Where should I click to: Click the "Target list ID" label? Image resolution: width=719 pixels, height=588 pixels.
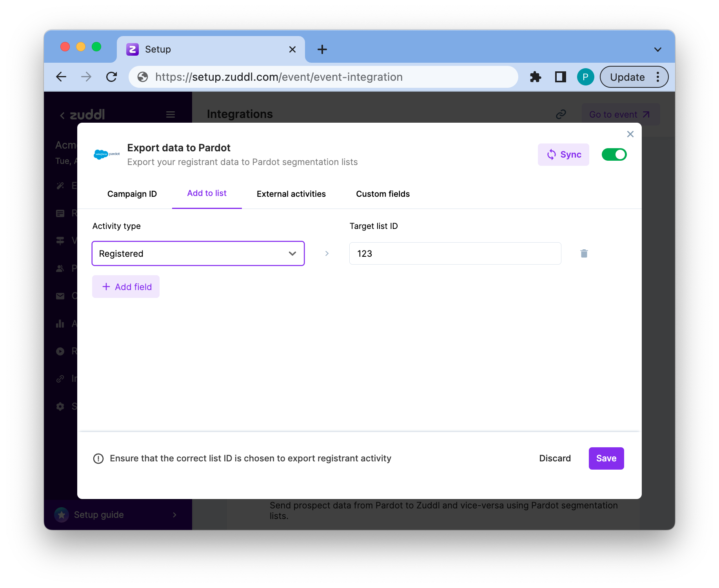click(x=374, y=226)
